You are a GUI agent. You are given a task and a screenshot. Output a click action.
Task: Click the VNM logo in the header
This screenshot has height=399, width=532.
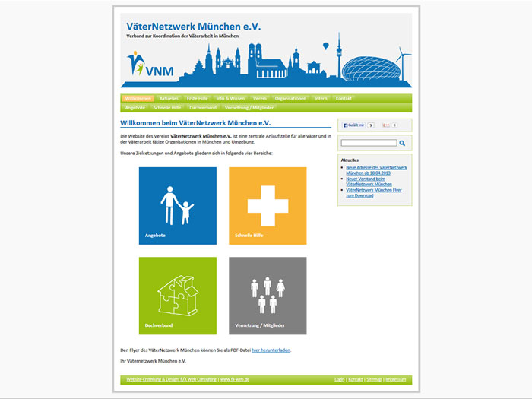(150, 64)
